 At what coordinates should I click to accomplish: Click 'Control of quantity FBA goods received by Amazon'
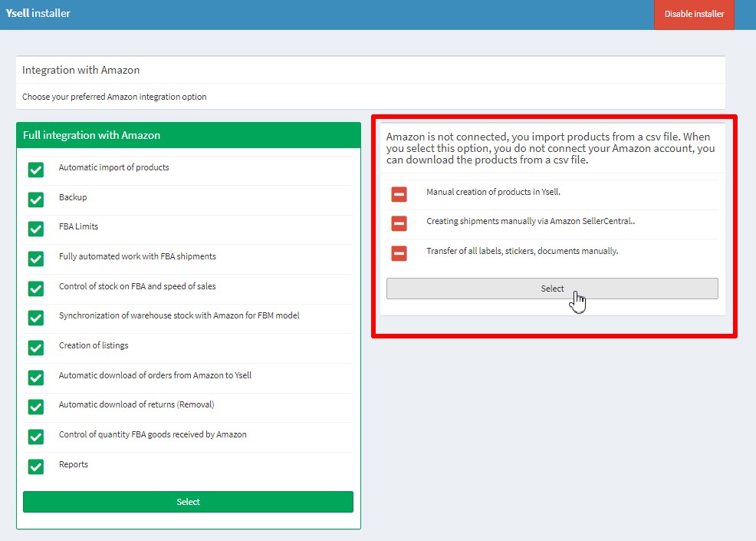pyautogui.click(x=153, y=434)
